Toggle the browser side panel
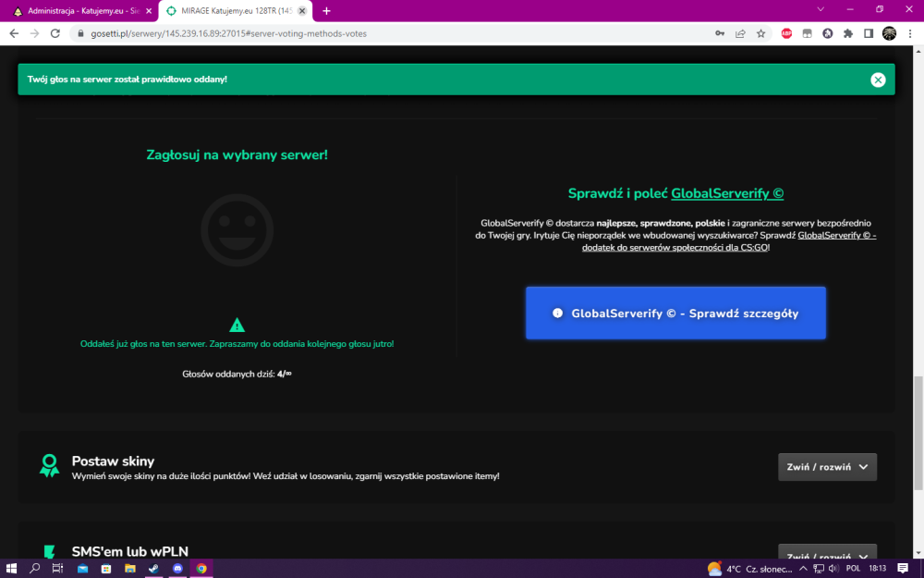Screen dimensions: 924x578 tap(869, 33)
